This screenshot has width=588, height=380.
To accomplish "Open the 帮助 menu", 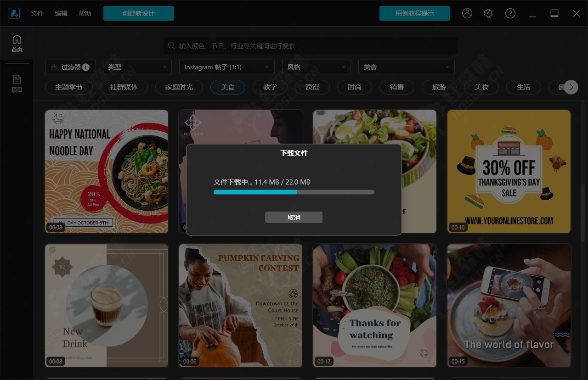I will click(85, 13).
